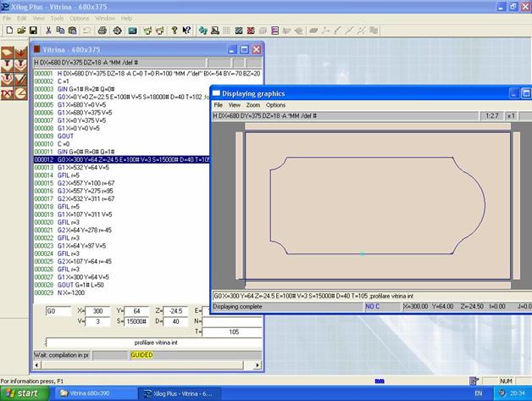Image resolution: width=532 pixels, height=401 pixels.
Task: Click the x1 scale indicator in graphics
Action: click(511, 115)
